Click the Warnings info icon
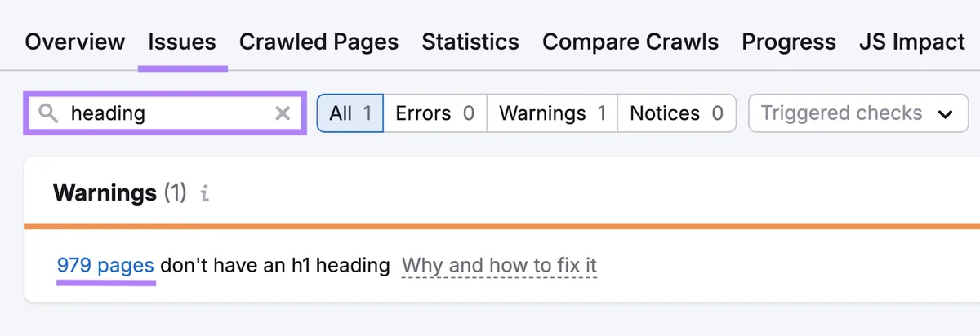 [205, 194]
